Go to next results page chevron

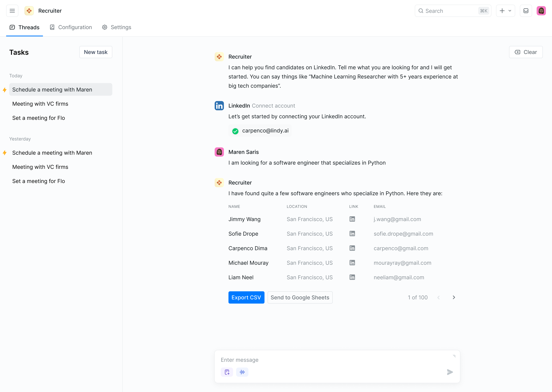tap(454, 297)
